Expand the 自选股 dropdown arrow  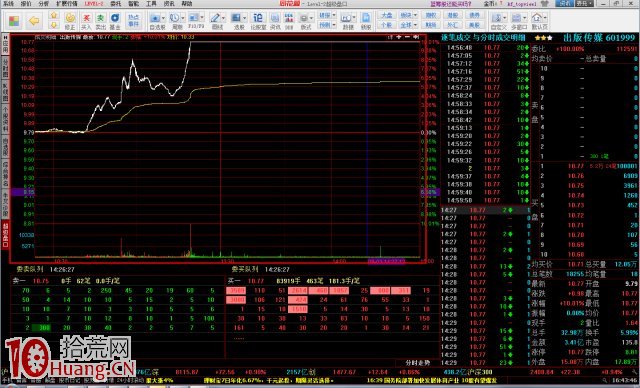163,18
